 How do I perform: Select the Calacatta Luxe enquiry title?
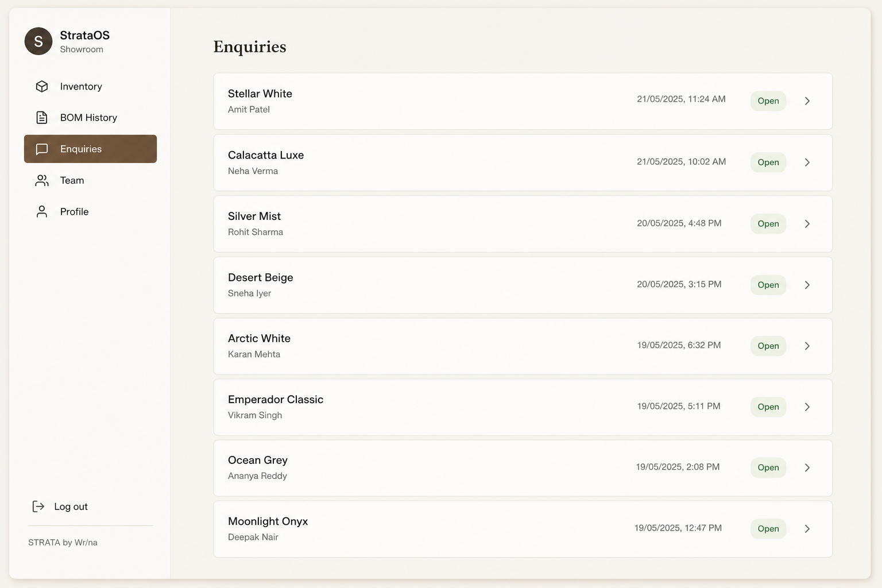click(266, 155)
